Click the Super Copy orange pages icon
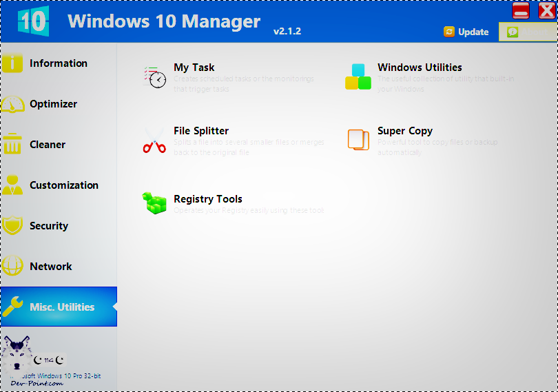The width and height of the screenshot is (558, 392). point(358,140)
